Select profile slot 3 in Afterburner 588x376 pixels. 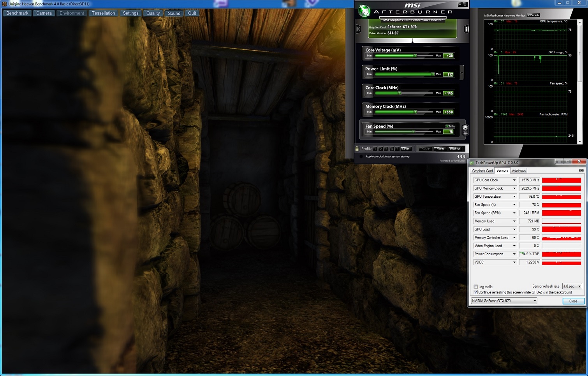(x=386, y=149)
